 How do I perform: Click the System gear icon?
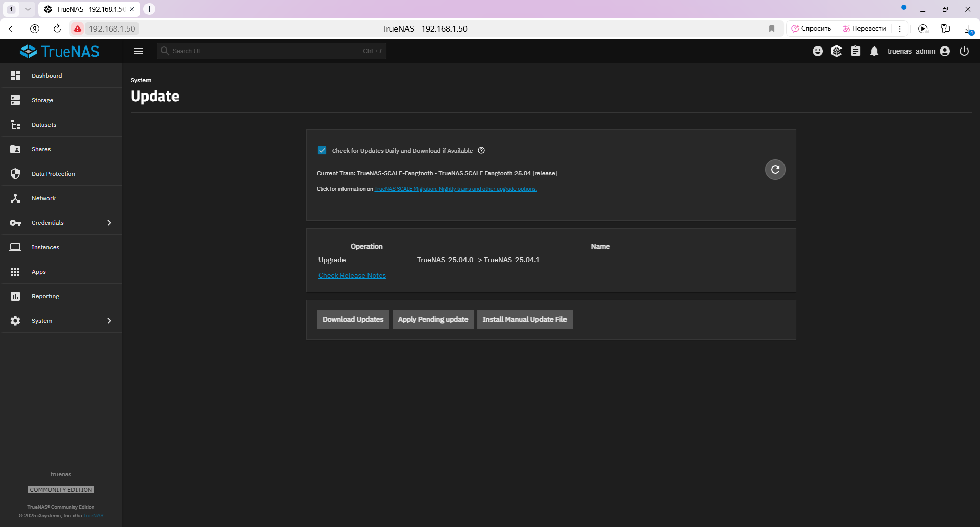[x=15, y=321]
